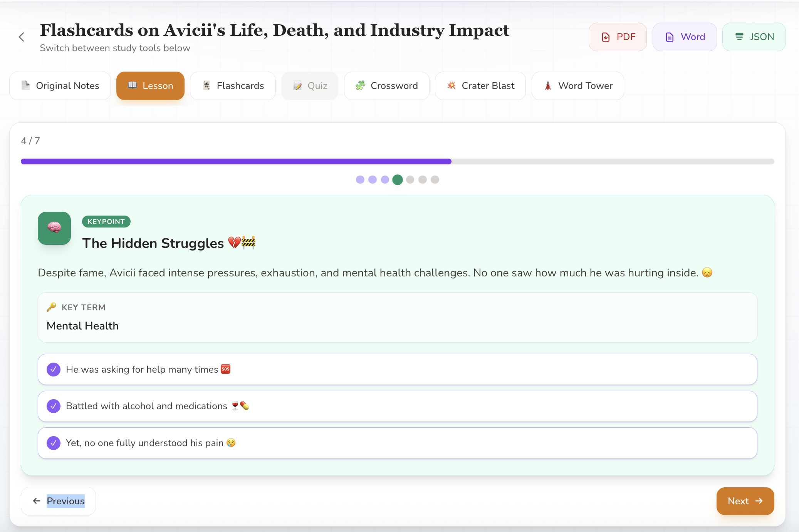799x532 pixels.
Task: Switch to the Crossword tab
Action: tap(386, 86)
